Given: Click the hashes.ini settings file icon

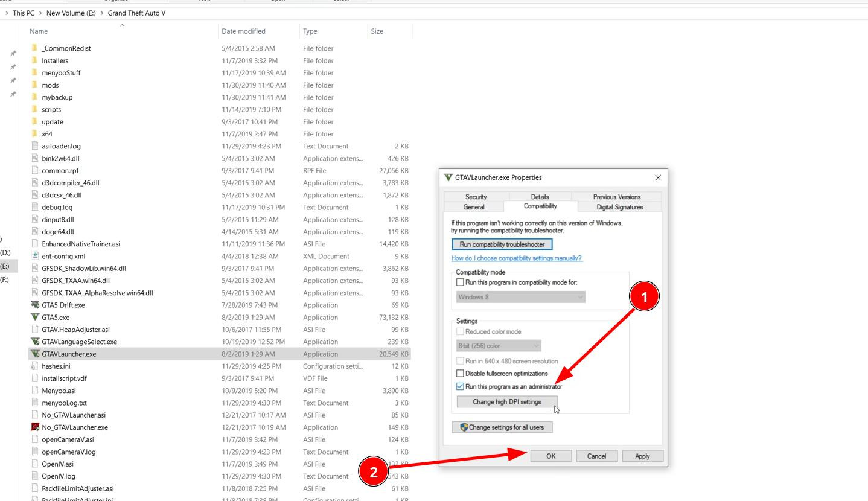Looking at the screenshot, I should coord(35,366).
